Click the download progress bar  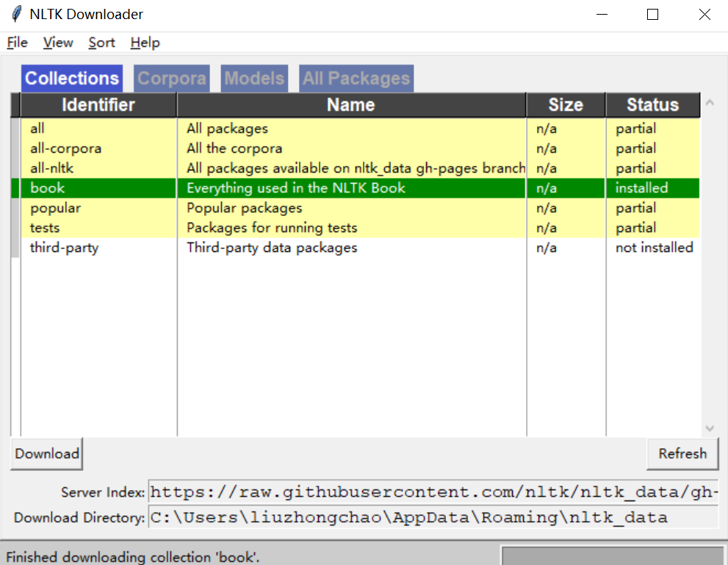613,555
